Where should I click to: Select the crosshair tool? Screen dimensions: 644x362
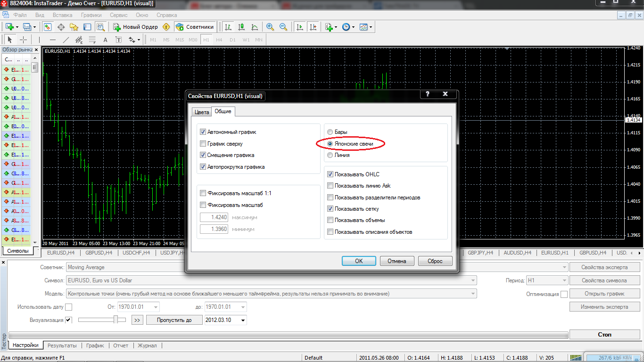[23, 40]
